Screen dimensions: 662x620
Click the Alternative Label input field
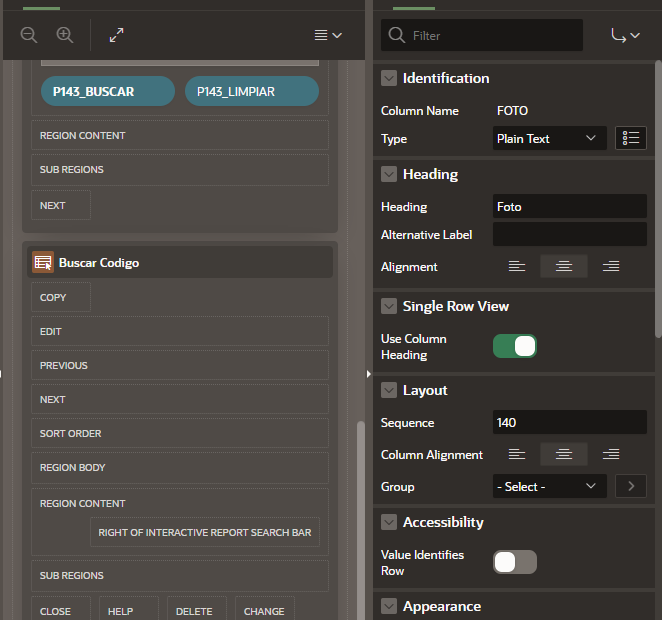570,234
